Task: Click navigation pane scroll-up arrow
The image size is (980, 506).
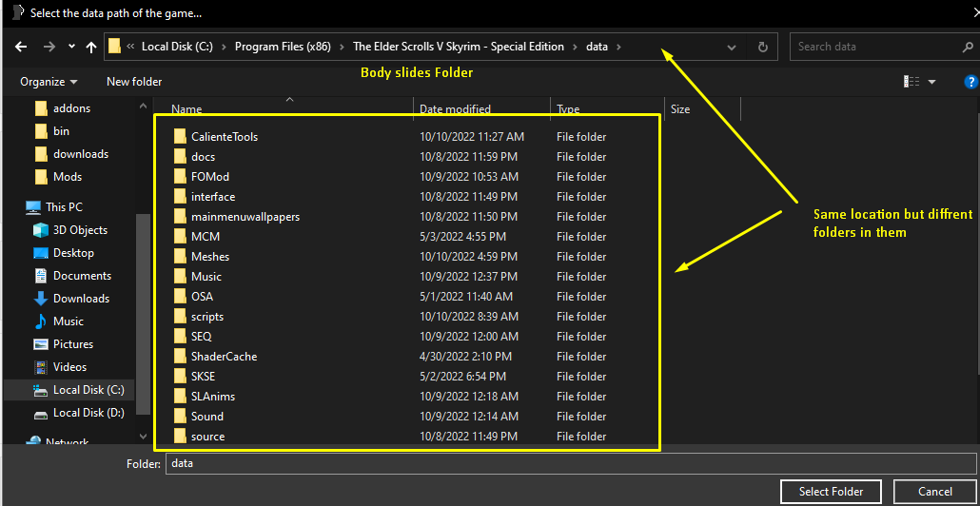Action: point(143,106)
